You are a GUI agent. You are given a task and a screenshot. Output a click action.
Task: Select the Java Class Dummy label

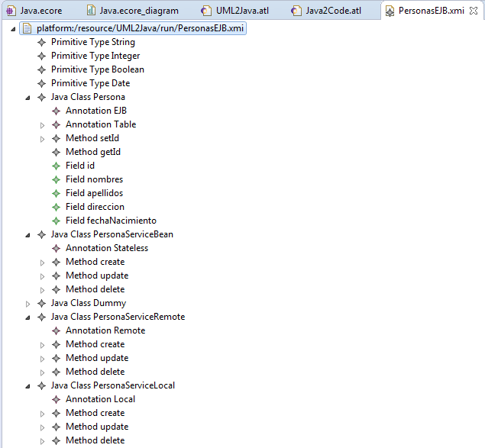tap(89, 303)
